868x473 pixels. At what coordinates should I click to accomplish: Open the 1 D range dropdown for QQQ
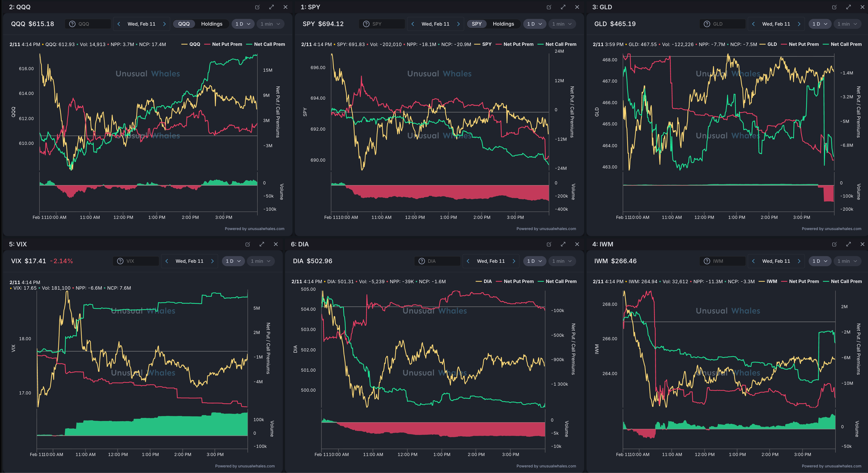[243, 24]
